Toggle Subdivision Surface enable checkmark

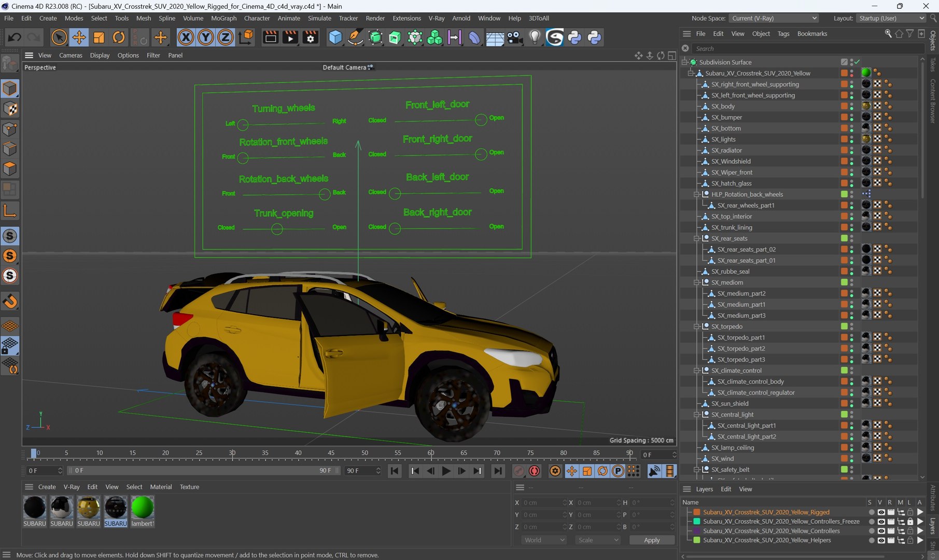coord(857,62)
